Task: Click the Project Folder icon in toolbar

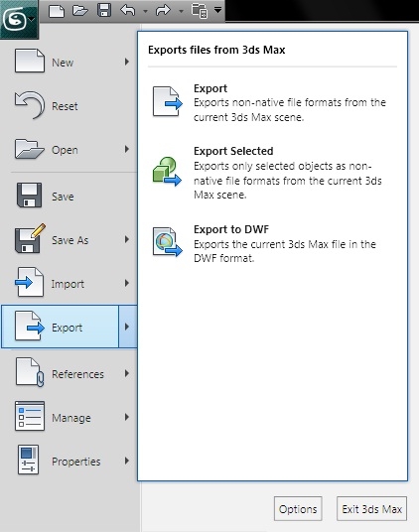Action: coord(200,11)
